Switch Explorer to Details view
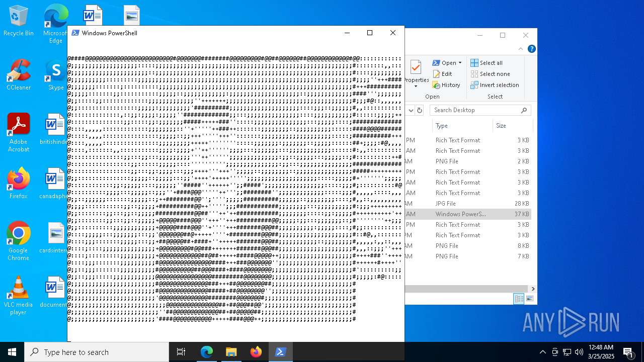The width and height of the screenshot is (644, 362). [x=519, y=299]
